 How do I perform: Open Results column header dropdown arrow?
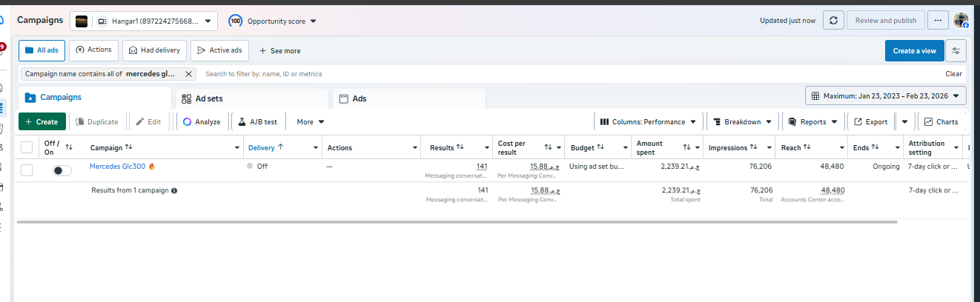tap(486, 148)
